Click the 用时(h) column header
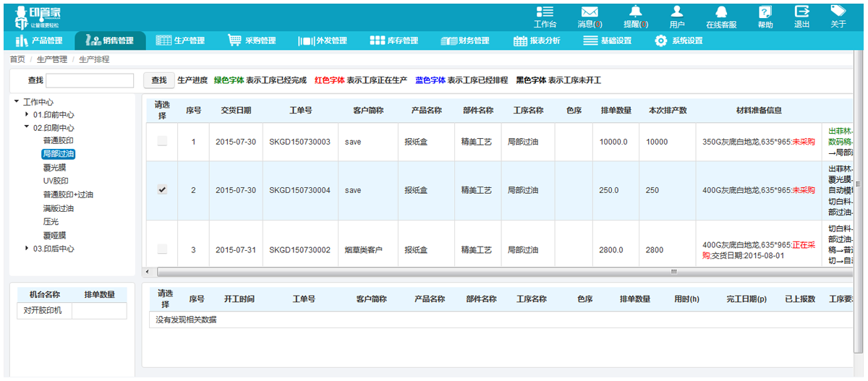 point(686,299)
